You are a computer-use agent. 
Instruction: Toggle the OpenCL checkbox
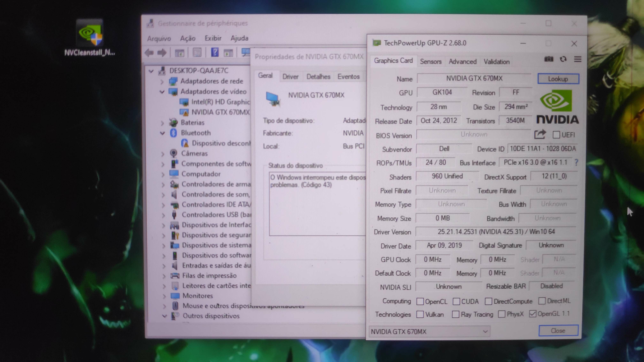(x=420, y=302)
